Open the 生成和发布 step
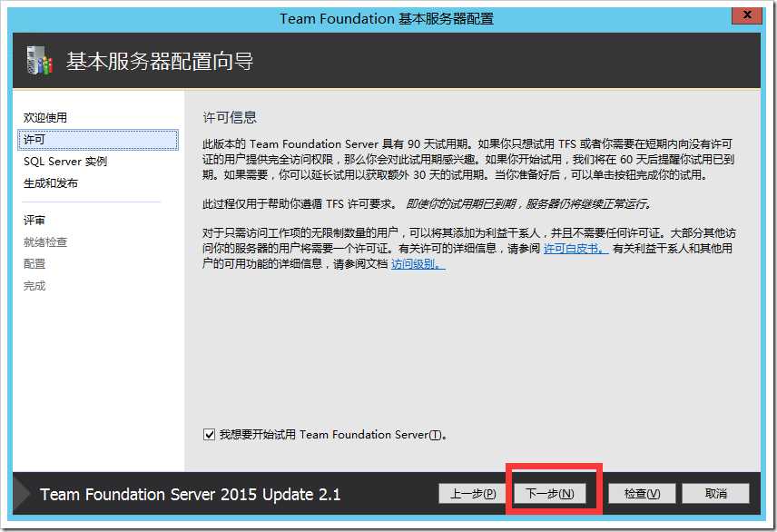777x532 pixels. tap(51, 183)
